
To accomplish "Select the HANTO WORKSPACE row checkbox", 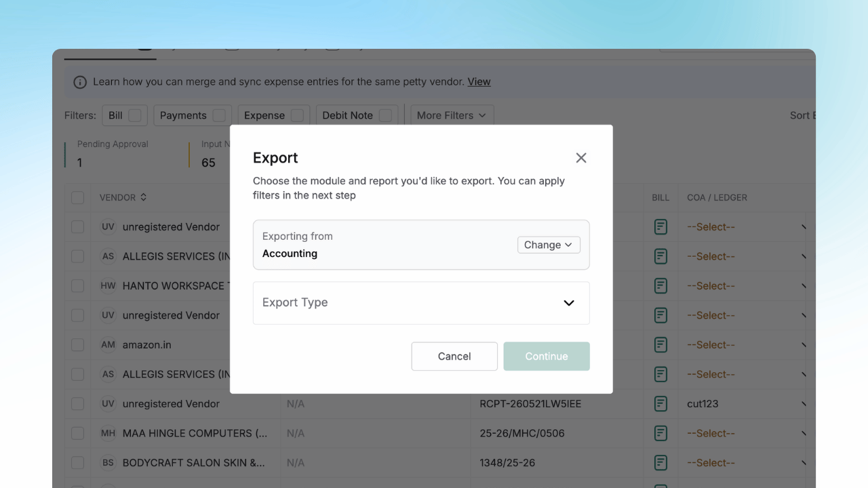I will pyautogui.click(x=77, y=286).
